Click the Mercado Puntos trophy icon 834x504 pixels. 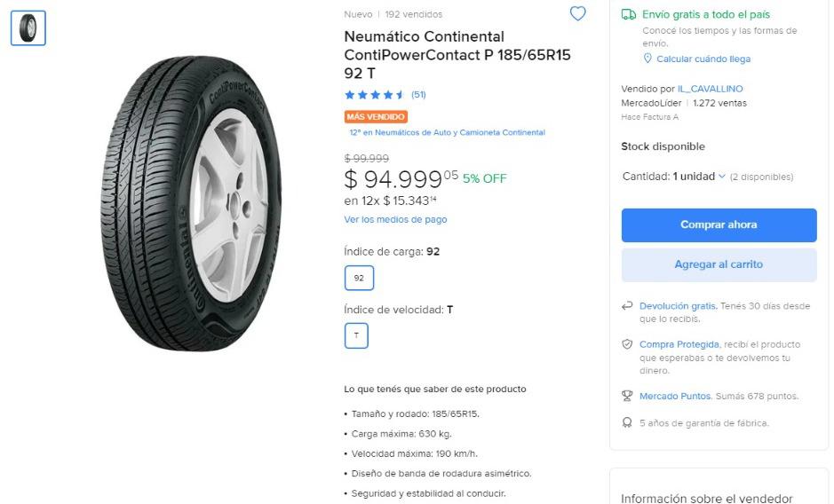click(628, 396)
